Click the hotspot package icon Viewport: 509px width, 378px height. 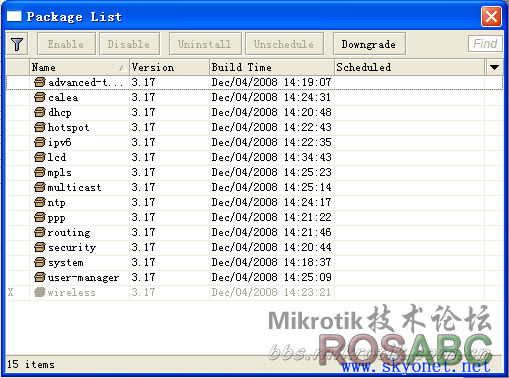(x=40, y=127)
